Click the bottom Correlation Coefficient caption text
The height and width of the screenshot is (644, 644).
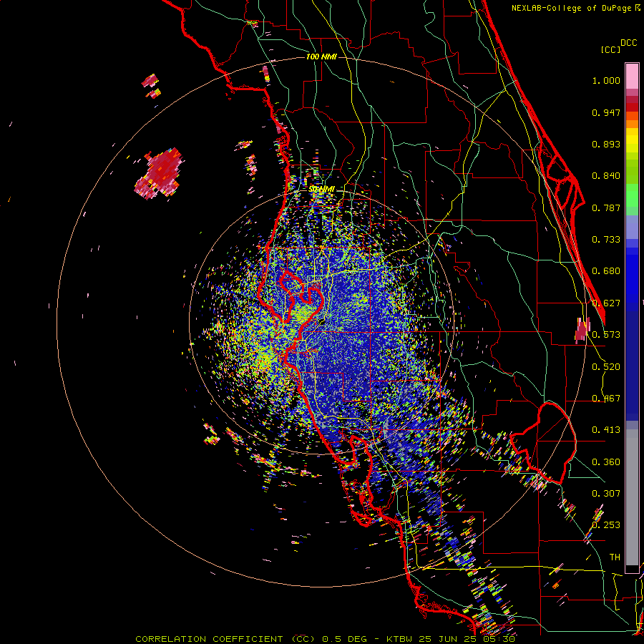pos(325,639)
